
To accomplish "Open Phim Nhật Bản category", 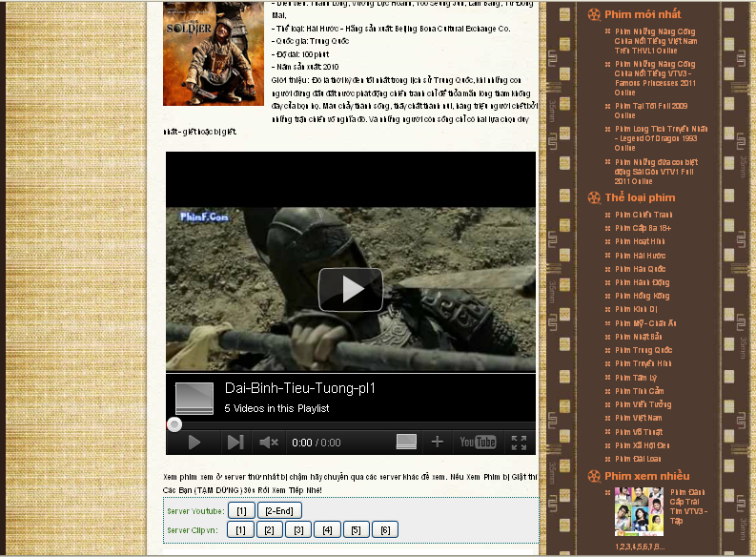I will point(639,337).
